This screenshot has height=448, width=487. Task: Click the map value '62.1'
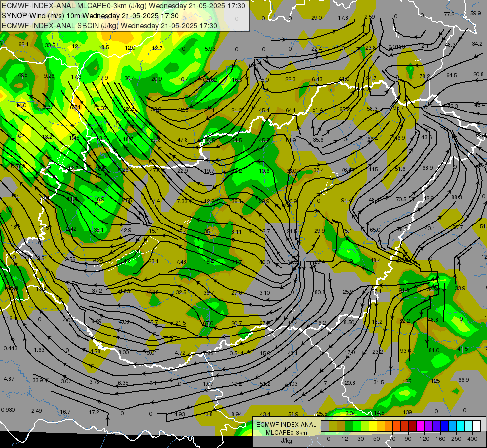(23, 44)
